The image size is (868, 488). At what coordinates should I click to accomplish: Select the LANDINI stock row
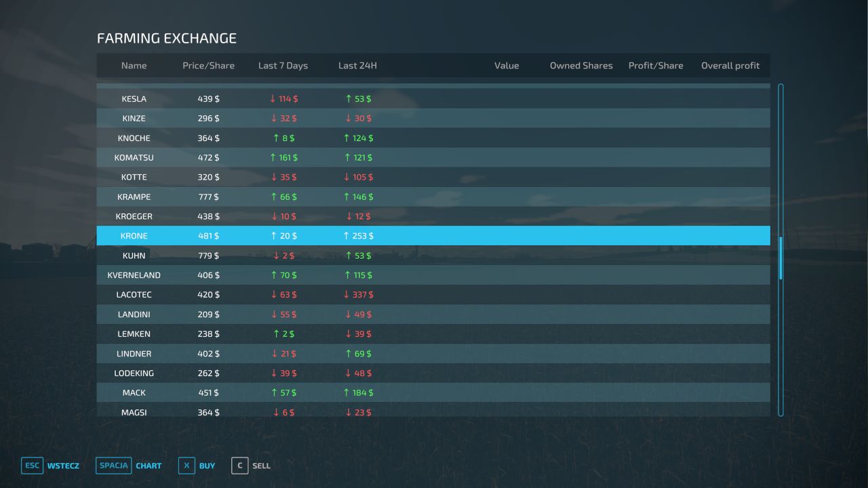[x=433, y=315]
